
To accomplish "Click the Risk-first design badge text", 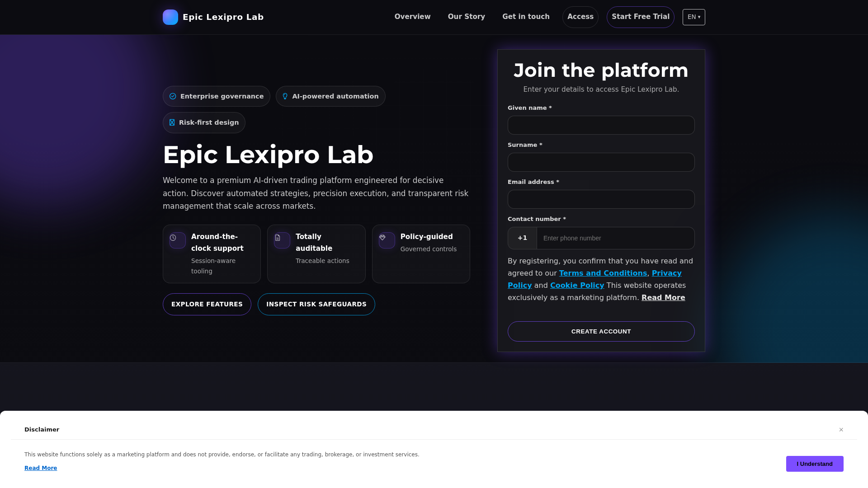I will [209, 122].
